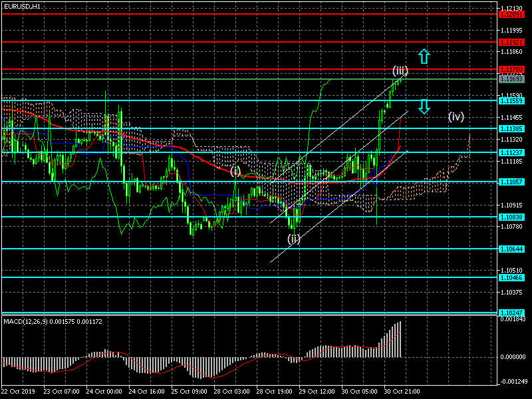Click the 1.10510 price scale value
Viewport: 532px width, 399px height.
pyautogui.click(x=511, y=271)
